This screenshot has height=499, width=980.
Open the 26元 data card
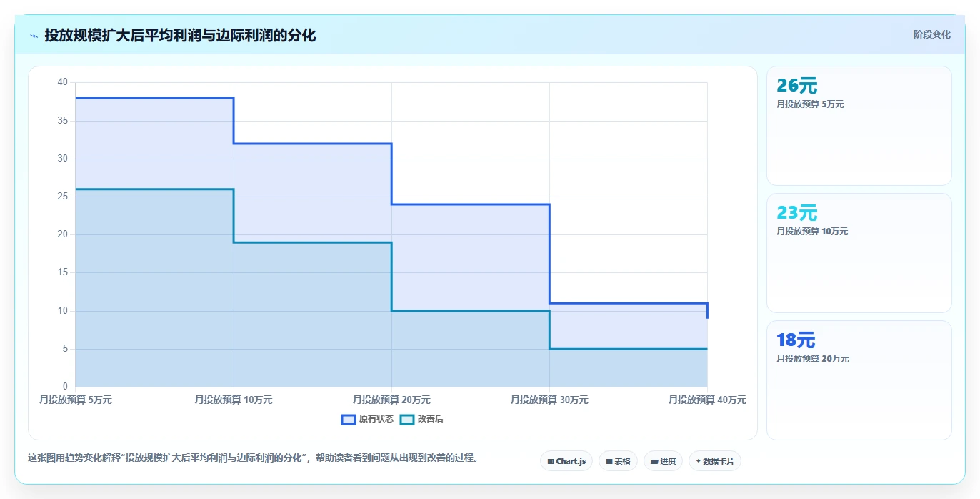pos(859,126)
